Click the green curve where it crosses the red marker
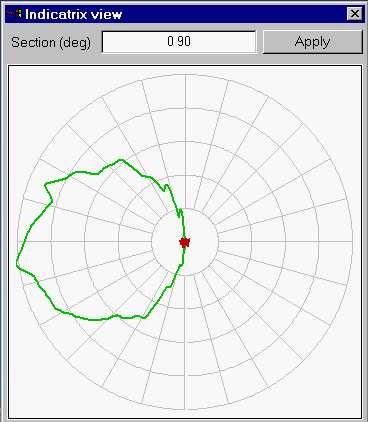Image resolution: width=368 pixels, height=422 pixels. click(x=184, y=242)
